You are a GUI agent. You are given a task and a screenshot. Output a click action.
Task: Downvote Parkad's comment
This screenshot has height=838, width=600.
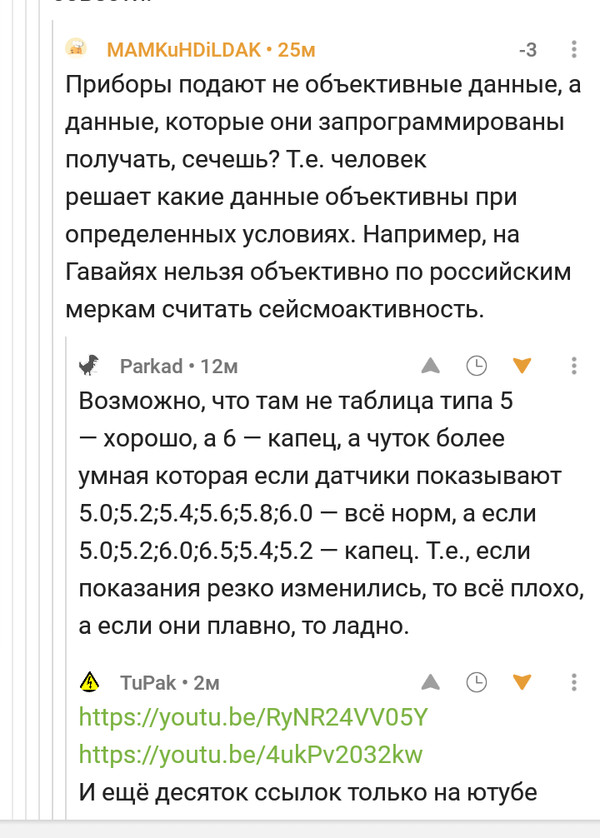[522, 366]
